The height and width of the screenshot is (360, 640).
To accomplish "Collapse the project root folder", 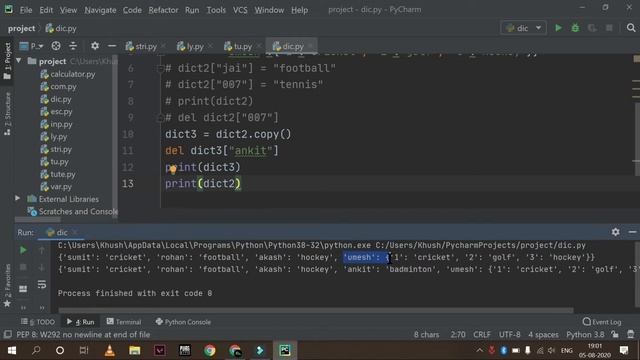I will [x=19, y=61].
